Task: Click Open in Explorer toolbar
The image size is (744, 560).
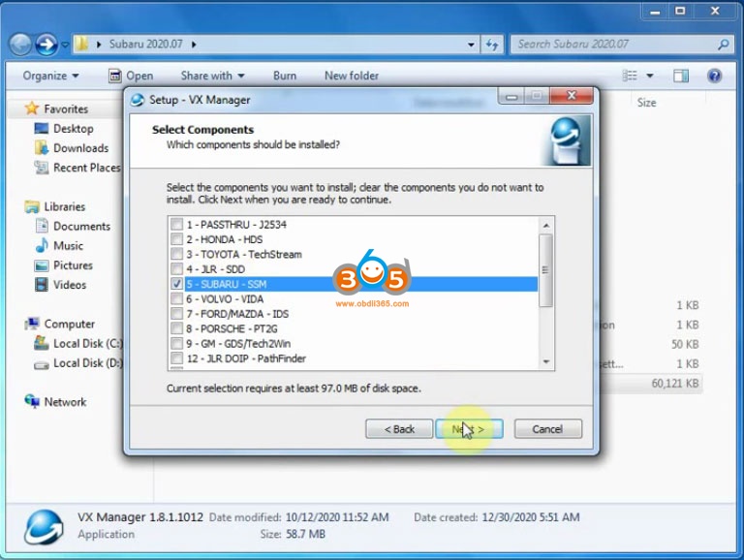Action: point(131,76)
